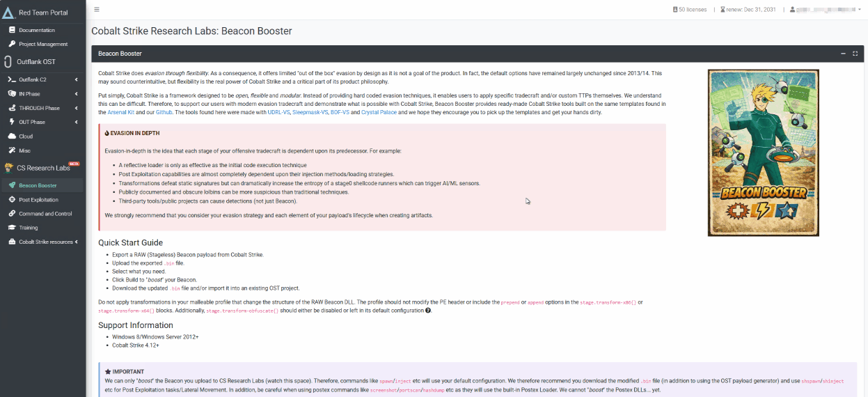Follow the Crystal Palace link
Screen dimensions: 868x397
click(x=379, y=112)
